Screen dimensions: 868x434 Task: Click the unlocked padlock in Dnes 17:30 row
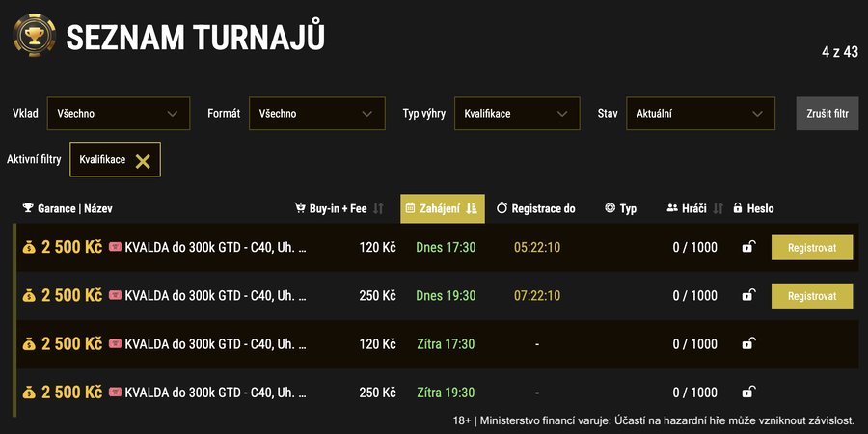(747, 247)
